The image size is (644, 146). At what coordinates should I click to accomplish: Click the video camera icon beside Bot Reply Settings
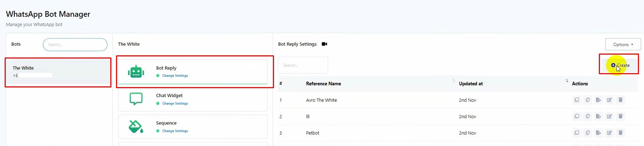pyautogui.click(x=325, y=44)
